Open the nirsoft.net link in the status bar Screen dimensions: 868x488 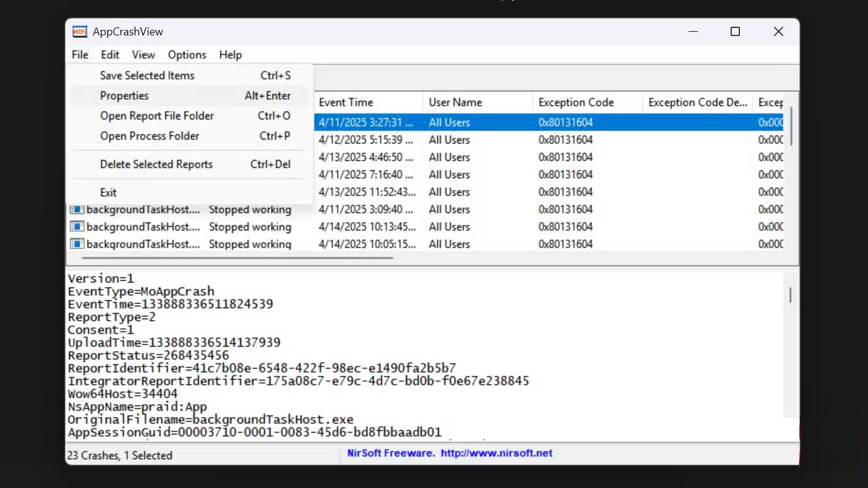(x=496, y=453)
